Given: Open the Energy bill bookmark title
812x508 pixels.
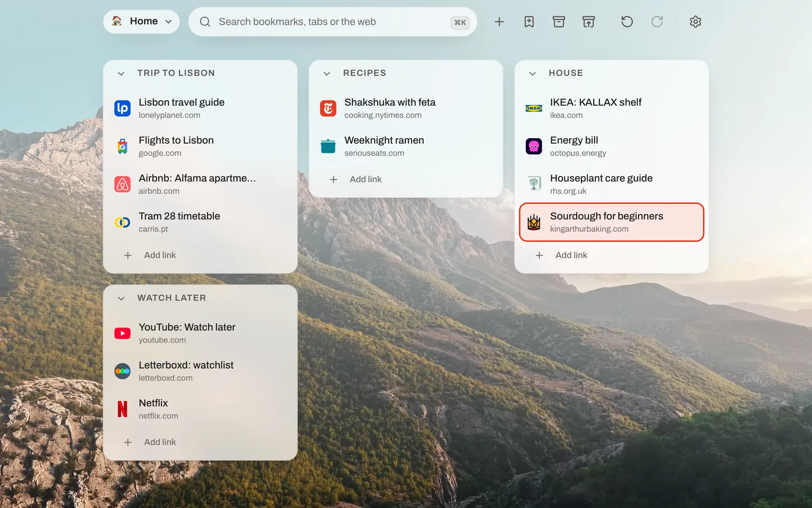Looking at the screenshot, I should coord(574,140).
